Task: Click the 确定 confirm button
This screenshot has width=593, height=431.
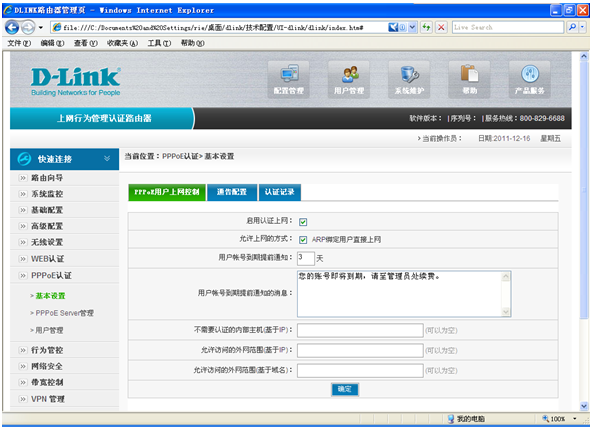Action: pyautogui.click(x=345, y=389)
